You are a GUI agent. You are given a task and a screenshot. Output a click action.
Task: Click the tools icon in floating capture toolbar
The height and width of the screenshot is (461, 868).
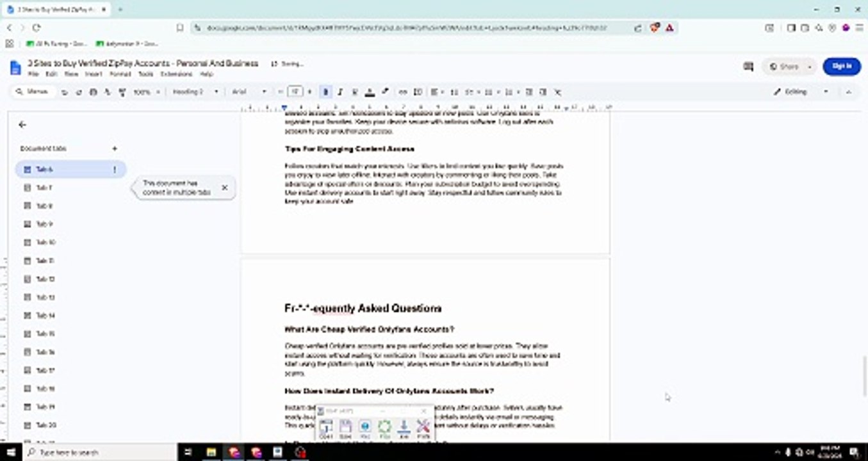click(x=423, y=428)
